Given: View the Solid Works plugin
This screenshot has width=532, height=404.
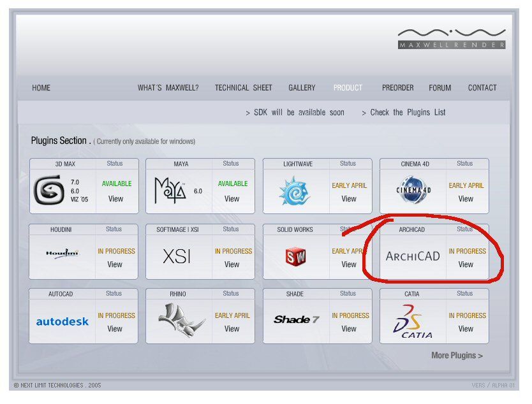Looking at the screenshot, I should [x=349, y=264].
